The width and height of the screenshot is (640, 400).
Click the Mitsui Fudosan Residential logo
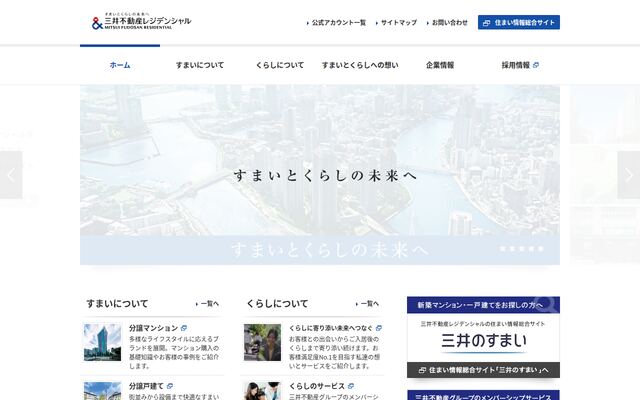[141, 21]
